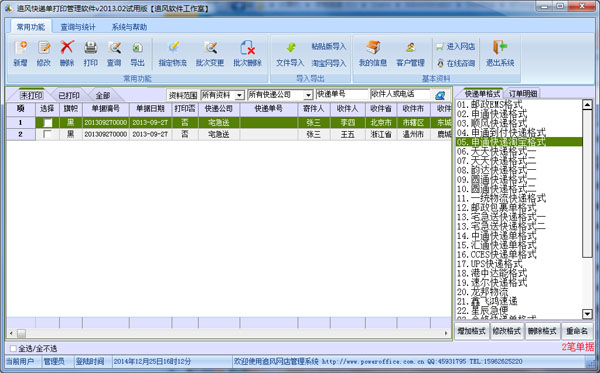The image size is (600, 373).
Task: Click the 修改 (edit) toolbar icon
Action: tap(44, 48)
